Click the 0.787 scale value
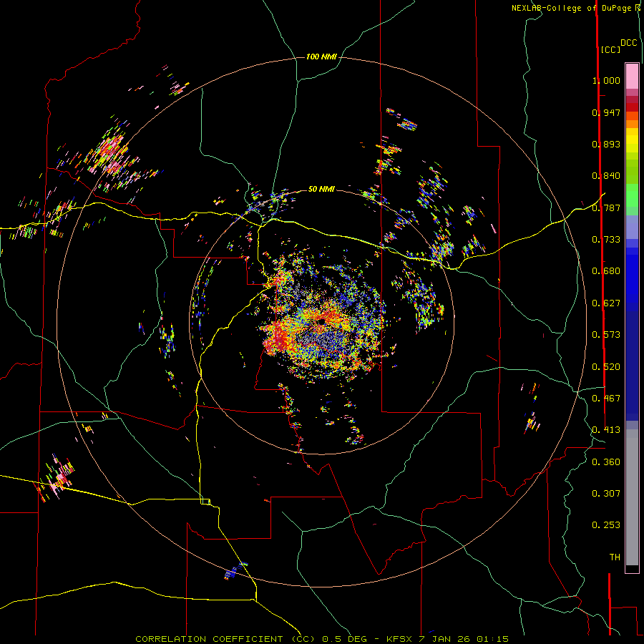 click(606, 208)
